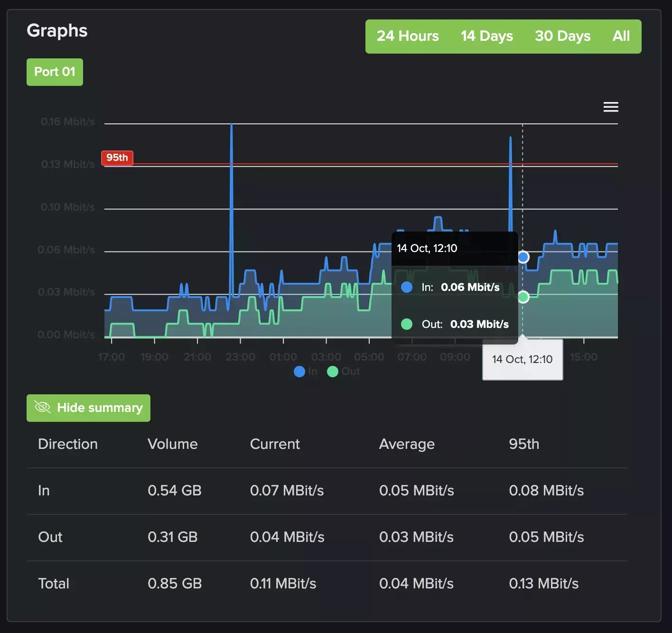
Task: Switch to the 14 Days view
Action: [x=487, y=36]
